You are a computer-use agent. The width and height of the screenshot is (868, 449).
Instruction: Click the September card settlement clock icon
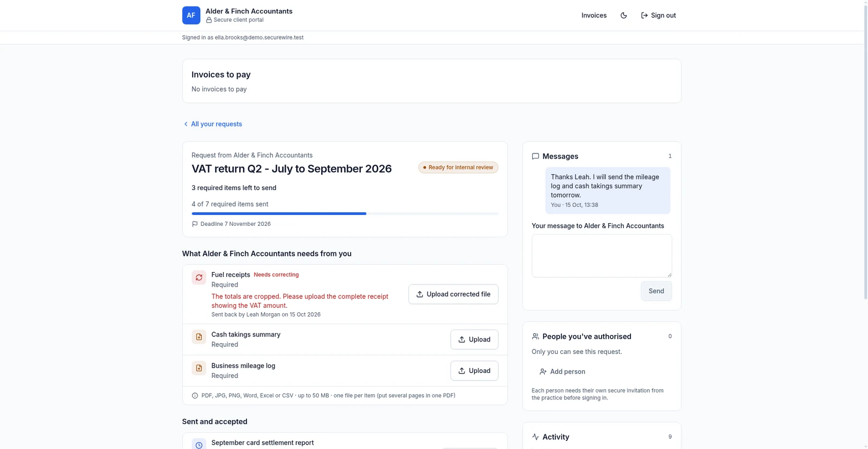pyautogui.click(x=199, y=445)
